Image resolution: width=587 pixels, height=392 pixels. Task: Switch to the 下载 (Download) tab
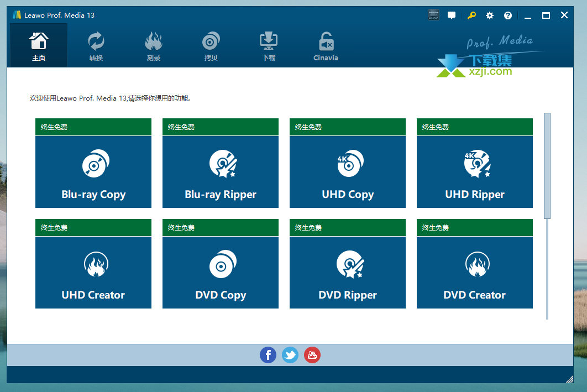coord(269,46)
